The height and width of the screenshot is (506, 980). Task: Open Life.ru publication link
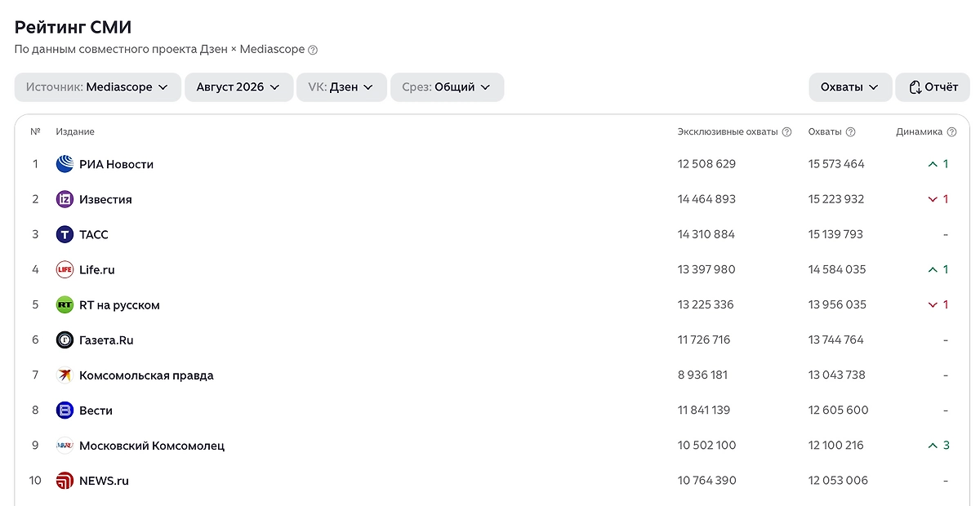(x=97, y=269)
